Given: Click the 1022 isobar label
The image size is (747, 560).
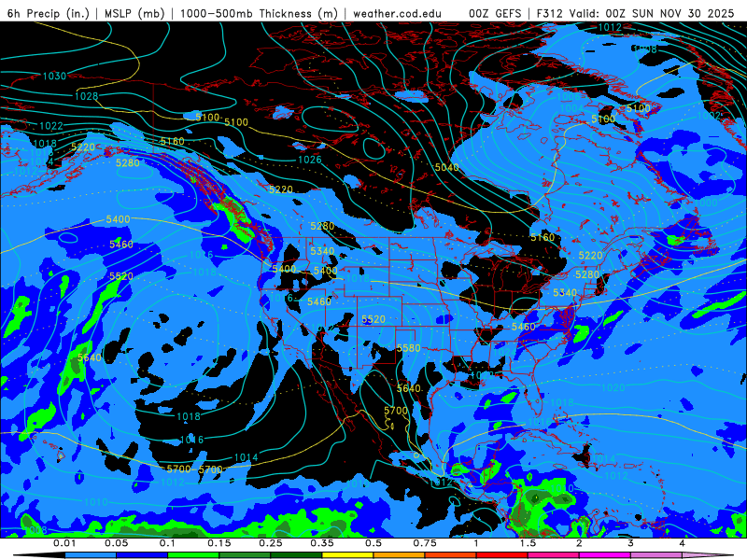Looking at the screenshot, I should coord(51,126).
